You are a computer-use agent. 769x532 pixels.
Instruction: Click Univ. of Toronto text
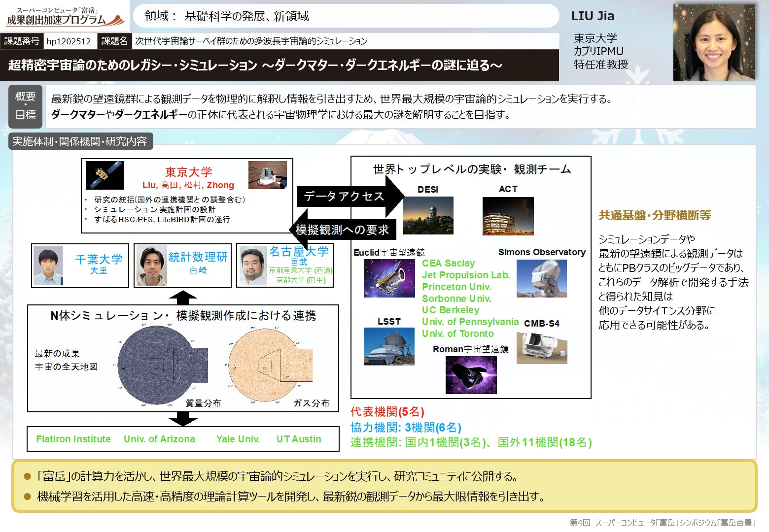tap(458, 333)
